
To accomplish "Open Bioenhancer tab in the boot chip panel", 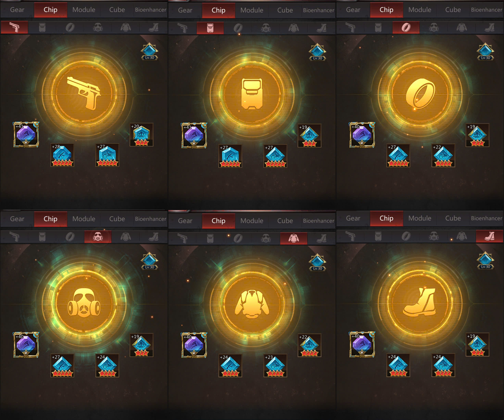I will tap(486, 218).
